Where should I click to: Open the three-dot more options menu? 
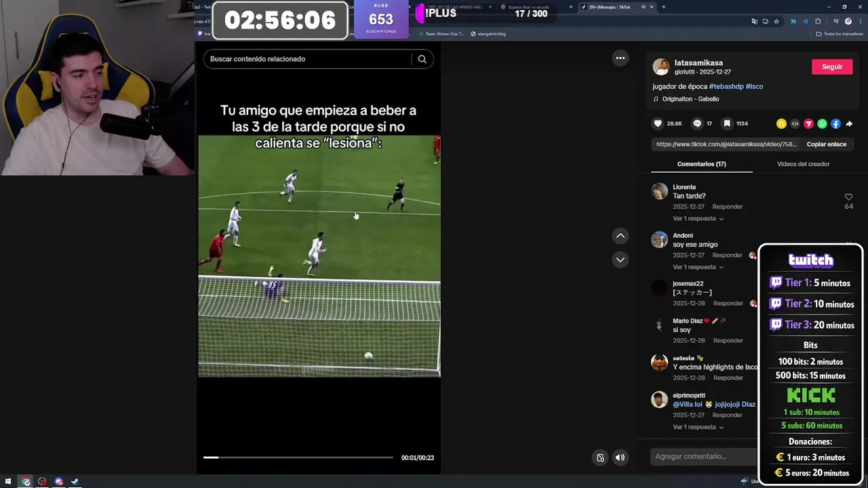620,58
